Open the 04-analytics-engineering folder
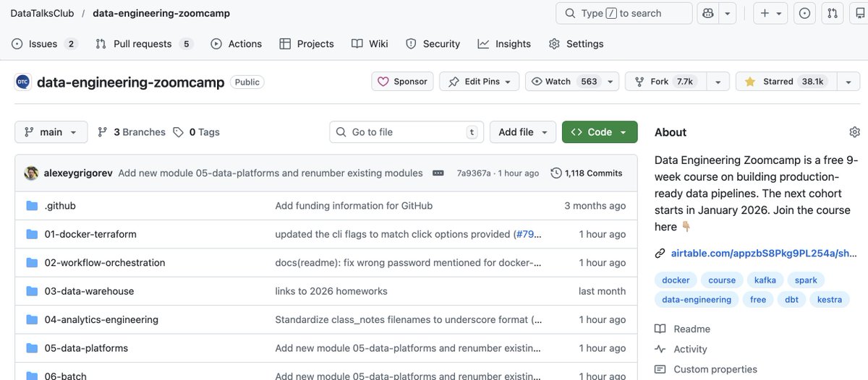 click(x=101, y=319)
